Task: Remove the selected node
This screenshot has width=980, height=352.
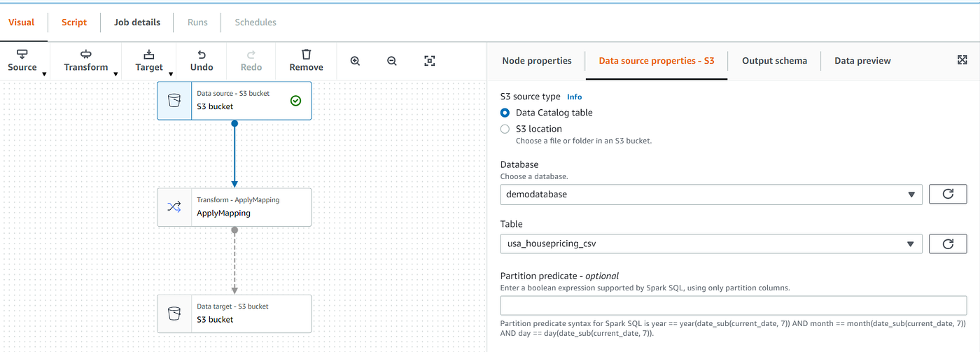Action: point(306,60)
